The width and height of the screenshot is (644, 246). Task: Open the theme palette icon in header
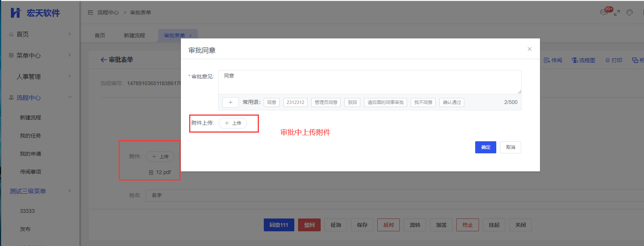(630, 12)
